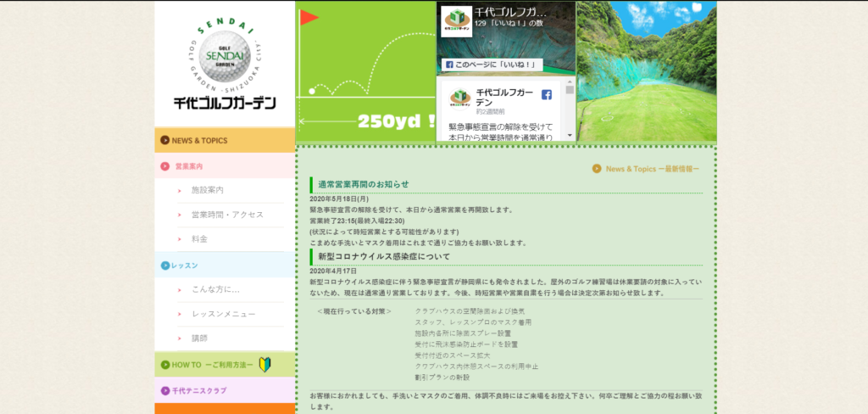This screenshot has height=414, width=868.
Task: Click the Facebook page profile thumbnail
Action: click(x=457, y=21)
